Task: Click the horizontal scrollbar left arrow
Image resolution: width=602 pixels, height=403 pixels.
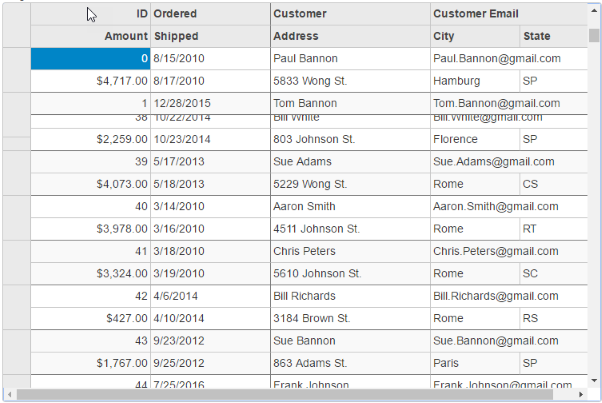Action: tap(9, 394)
